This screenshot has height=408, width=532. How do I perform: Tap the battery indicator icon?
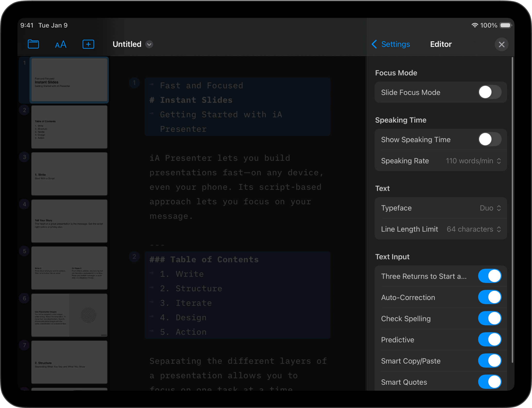coord(506,25)
